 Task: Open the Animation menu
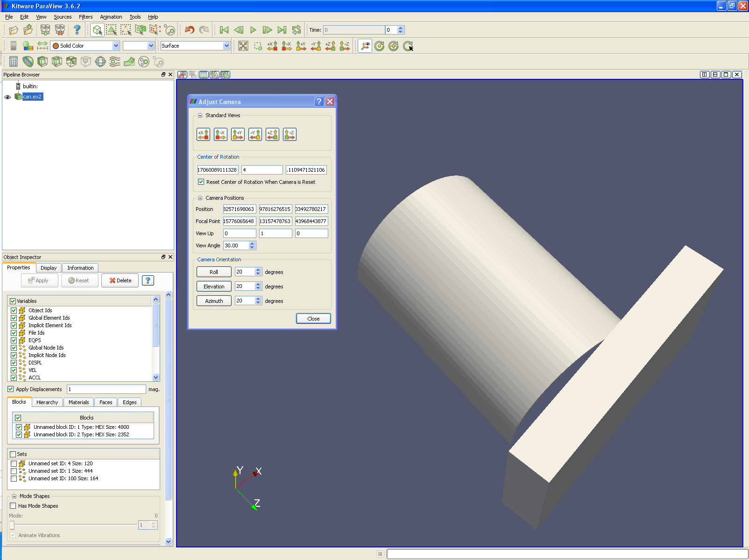[111, 17]
